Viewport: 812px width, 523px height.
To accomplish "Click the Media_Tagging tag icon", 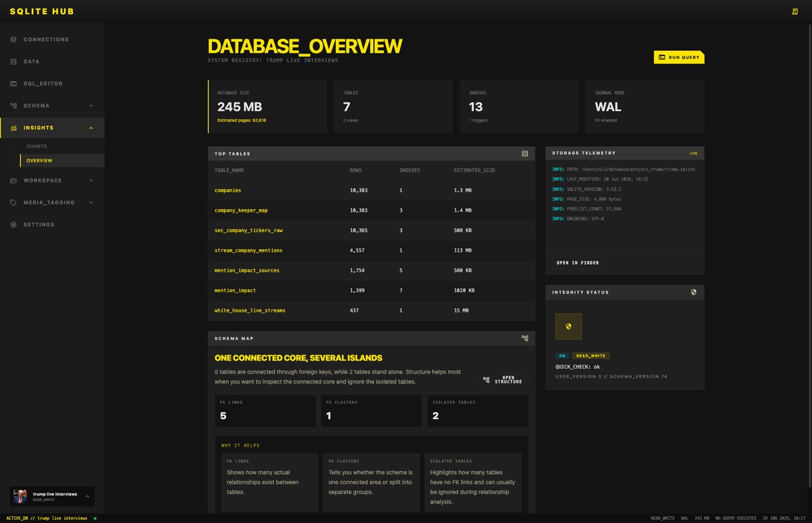I will coord(14,202).
